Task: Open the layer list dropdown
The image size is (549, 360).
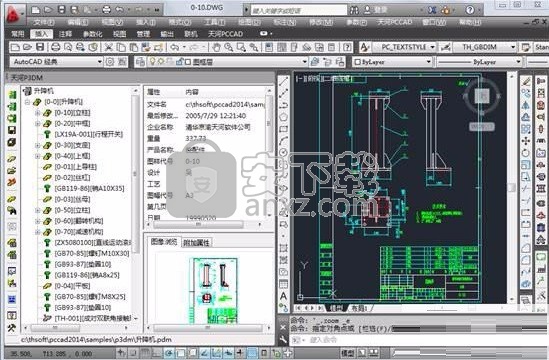Action: click(305, 62)
